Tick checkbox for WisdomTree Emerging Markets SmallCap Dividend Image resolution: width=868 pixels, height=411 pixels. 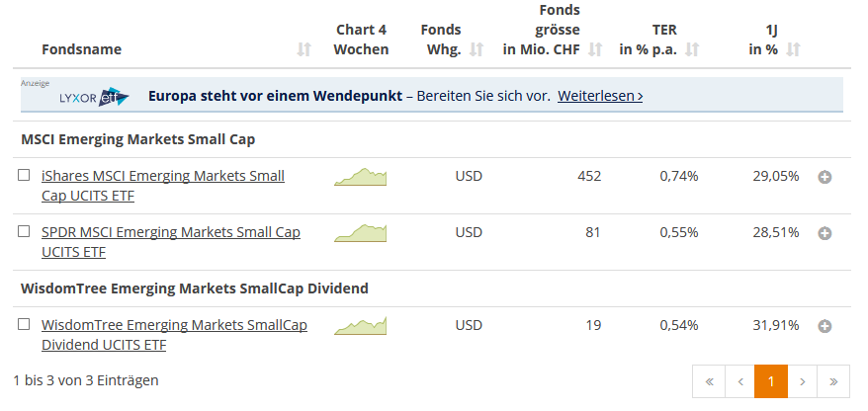tap(24, 325)
